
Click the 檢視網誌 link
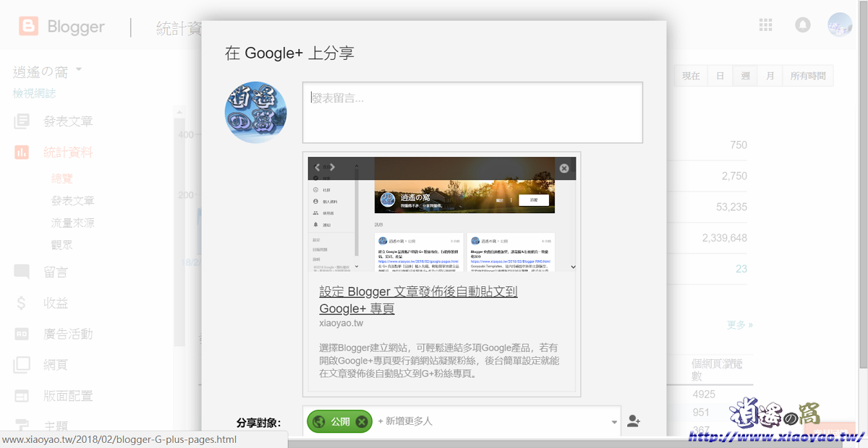click(34, 93)
